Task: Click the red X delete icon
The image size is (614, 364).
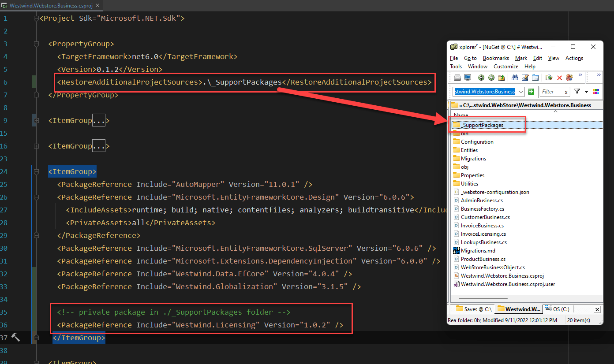Action: 559,78
